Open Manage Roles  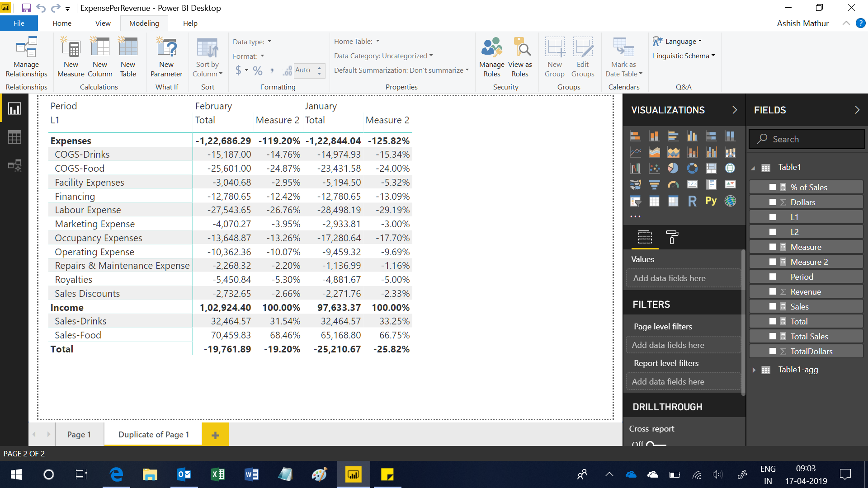click(x=492, y=57)
